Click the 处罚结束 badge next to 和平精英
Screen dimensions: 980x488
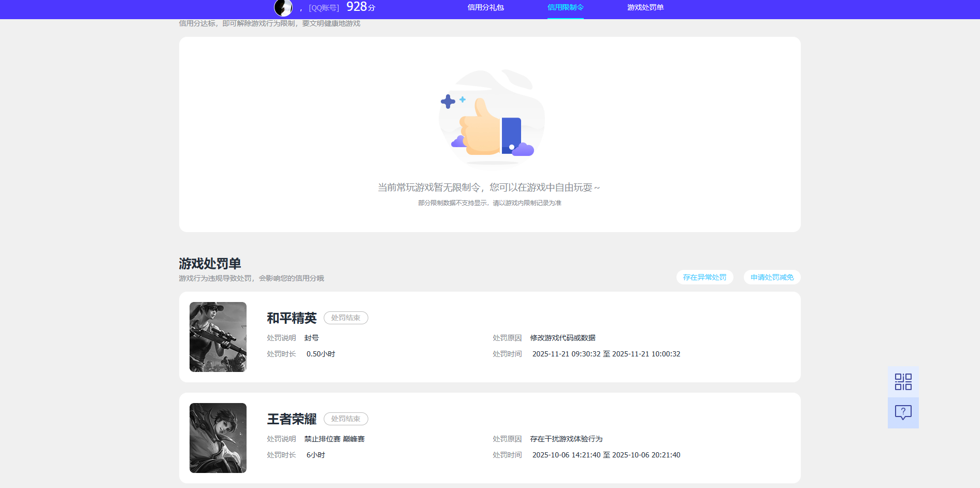pyautogui.click(x=345, y=318)
